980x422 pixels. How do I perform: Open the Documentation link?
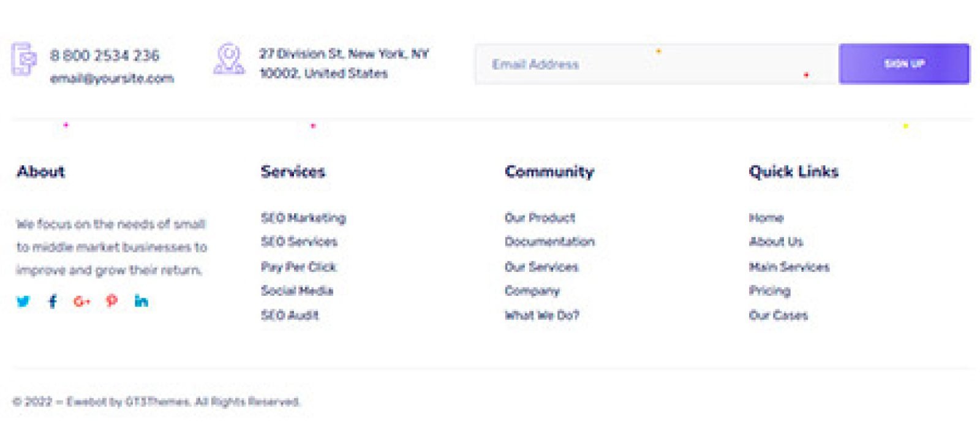click(x=549, y=241)
